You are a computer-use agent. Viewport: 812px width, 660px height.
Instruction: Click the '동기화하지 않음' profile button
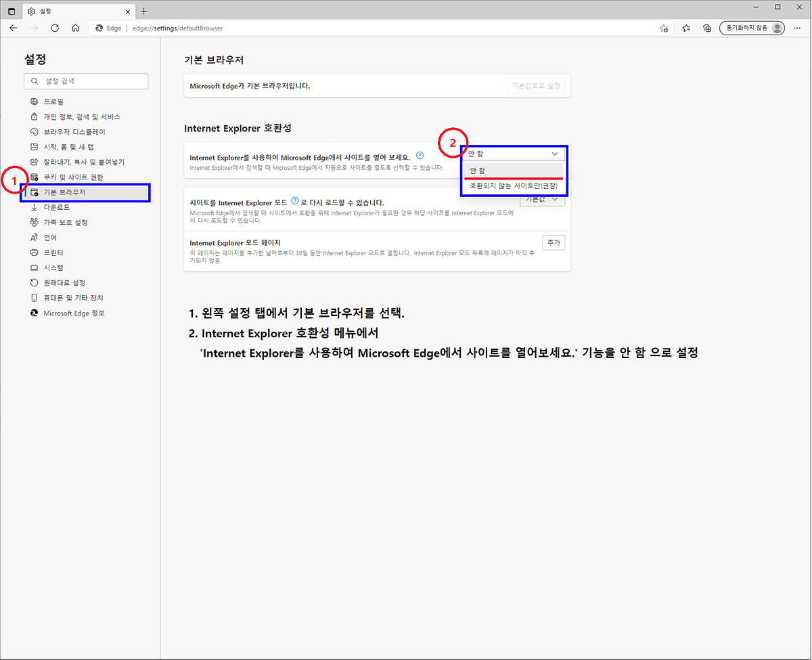[752, 28]
